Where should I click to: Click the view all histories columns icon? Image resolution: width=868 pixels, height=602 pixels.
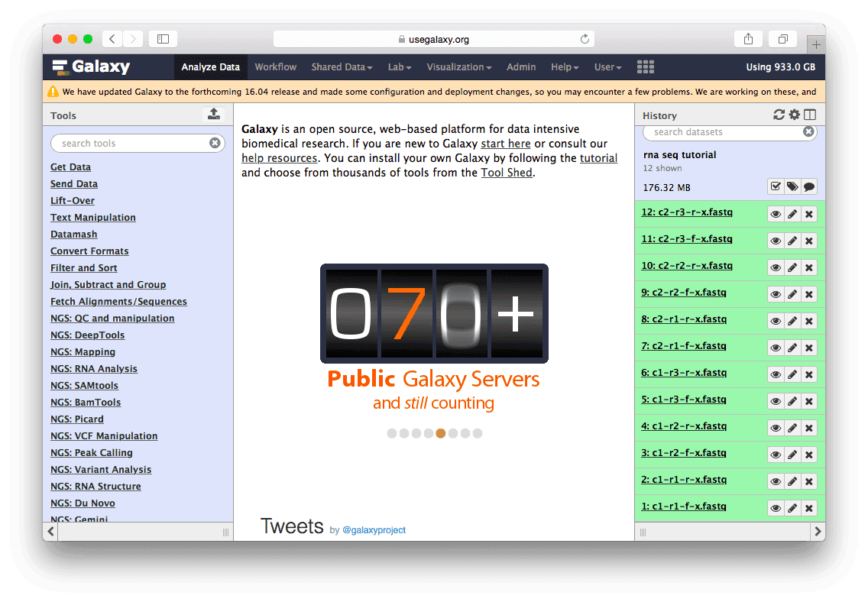pyautogui.click(x=810, y=115)
